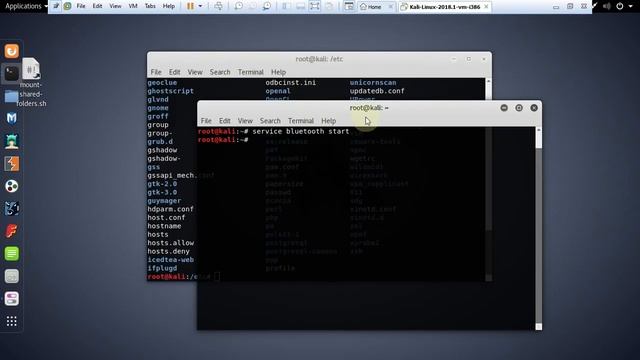The image size is (640, 360).
Task: Click the colorful circle dock icon
Action: pos(11,186)
